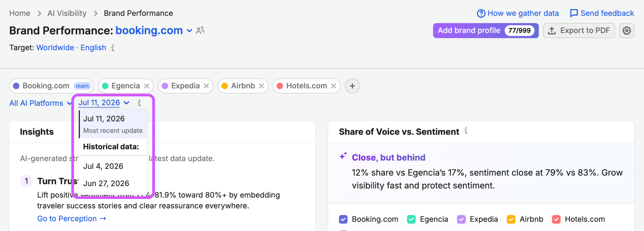Remove the Airbnb brand chip
Viewport: 644px width, 231px height.
point(261,86)
